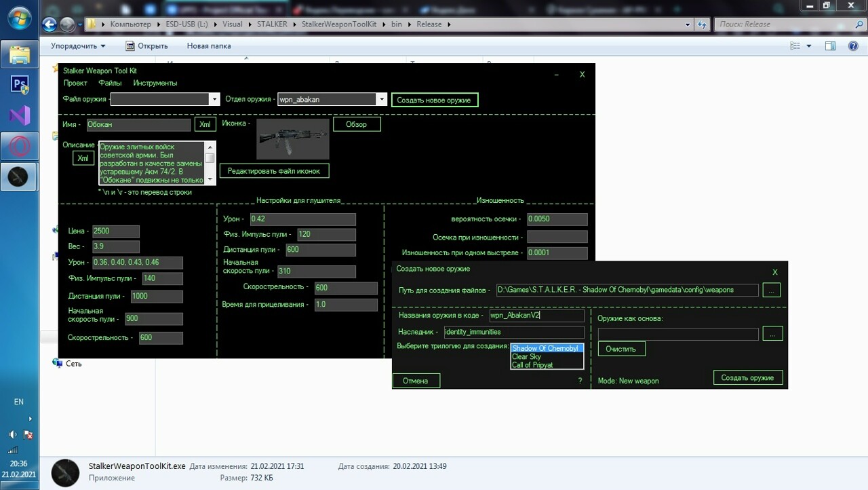Go back in the Explorer window
Screen dimensions: 868x490
[x=50, y=24]
